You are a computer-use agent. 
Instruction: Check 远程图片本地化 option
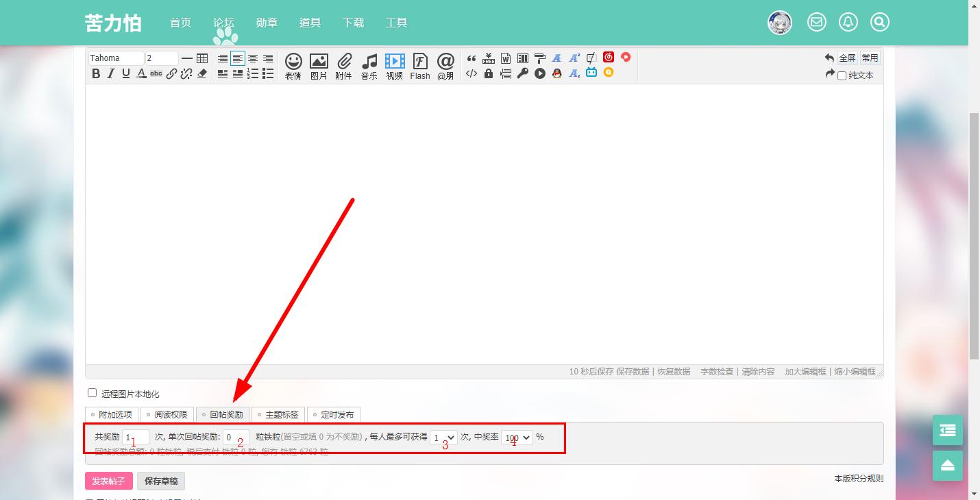(x=92, y=393)
